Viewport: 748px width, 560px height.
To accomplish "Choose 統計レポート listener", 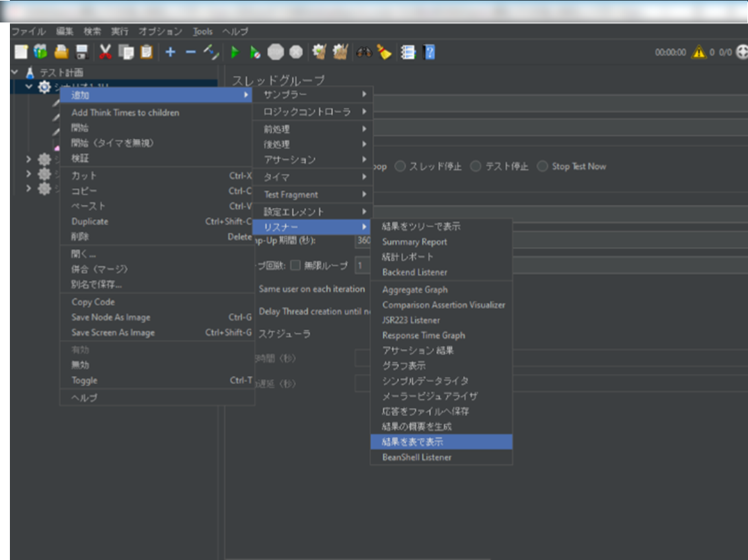I will [441, 257].
